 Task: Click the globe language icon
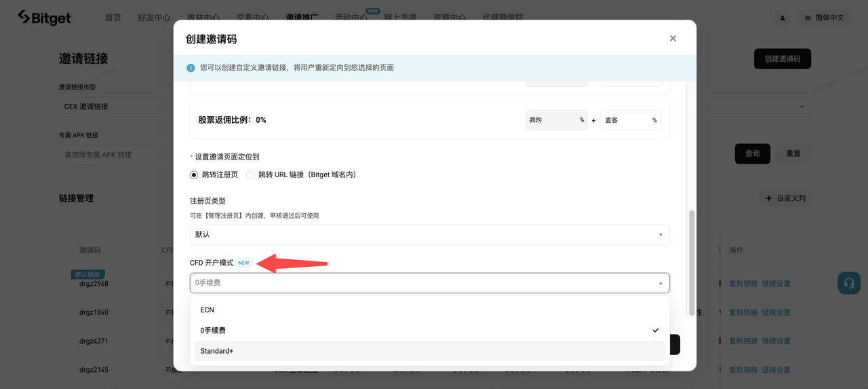point(808,18)
